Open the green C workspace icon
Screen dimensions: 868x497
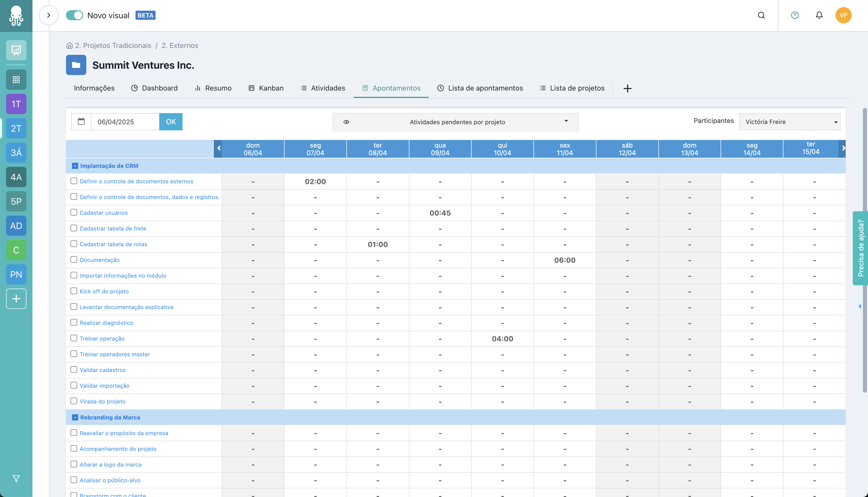coord(16,250)
